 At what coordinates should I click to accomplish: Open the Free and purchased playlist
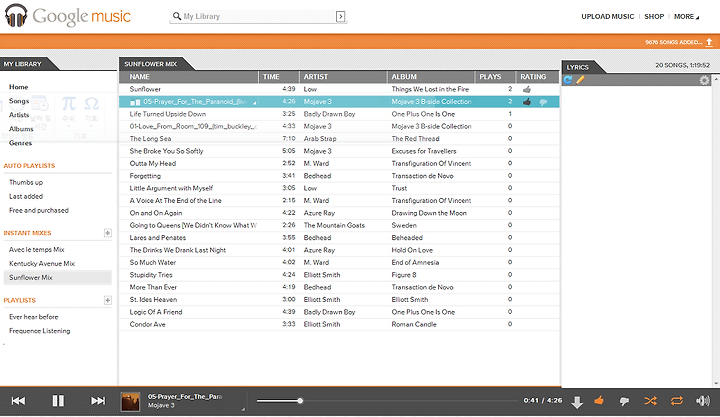tap(39, 210)
